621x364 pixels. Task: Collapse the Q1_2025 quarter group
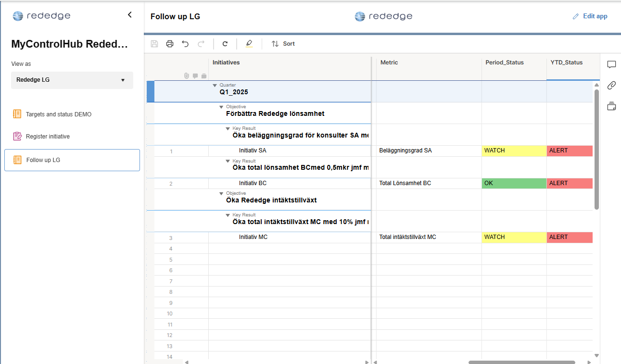pyautogui.click(x=215, y=86)
